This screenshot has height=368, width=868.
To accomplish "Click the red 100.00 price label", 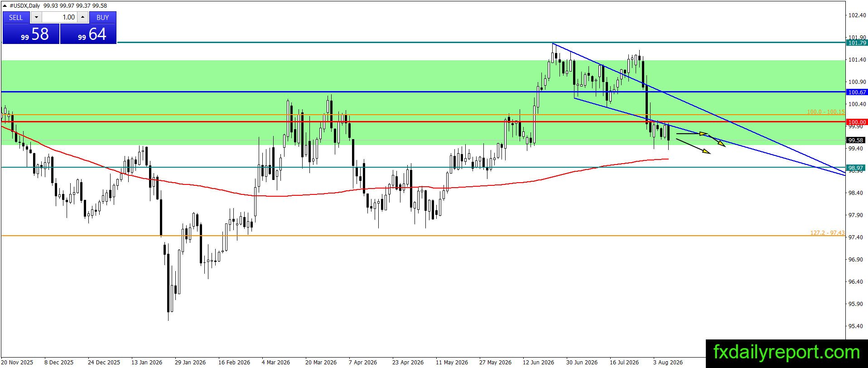I will coord(857,122).
